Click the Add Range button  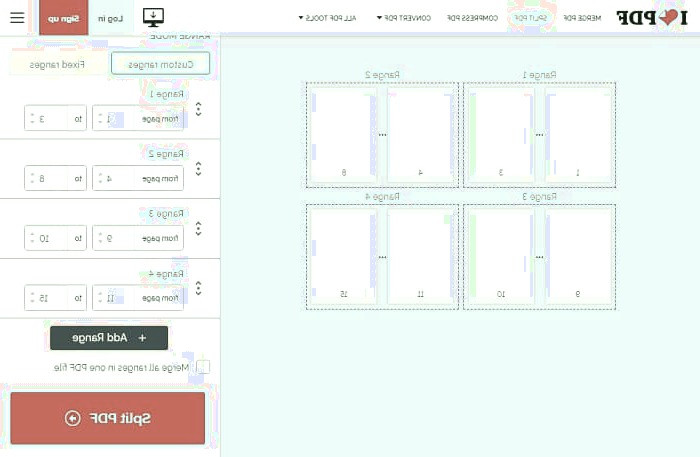tap(109, 338)
